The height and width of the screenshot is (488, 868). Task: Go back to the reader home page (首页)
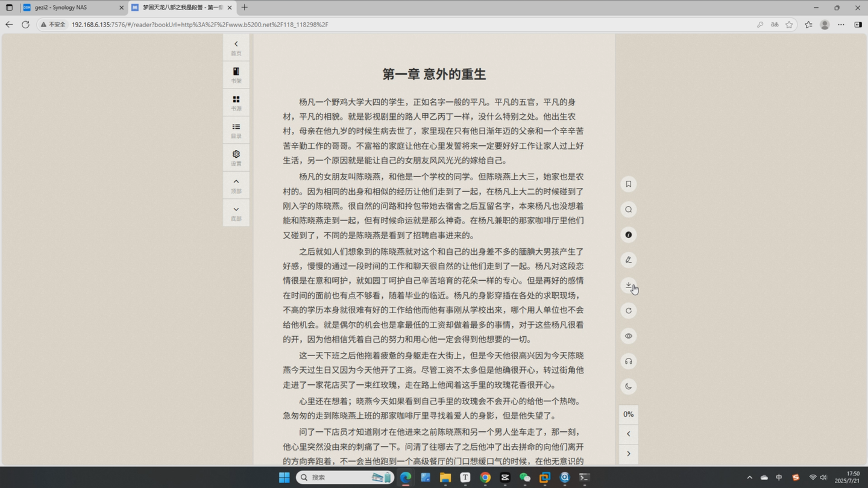coord(236,48)
